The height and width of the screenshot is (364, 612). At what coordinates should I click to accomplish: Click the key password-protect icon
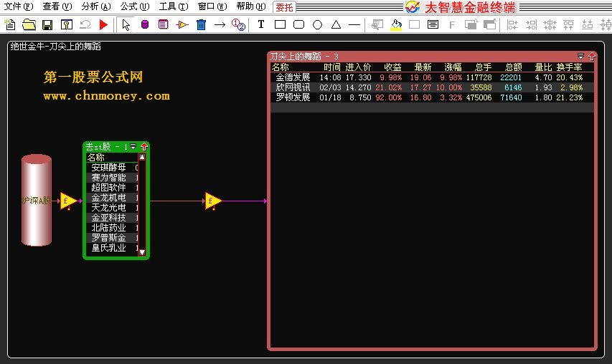click(x=67, y=25)
